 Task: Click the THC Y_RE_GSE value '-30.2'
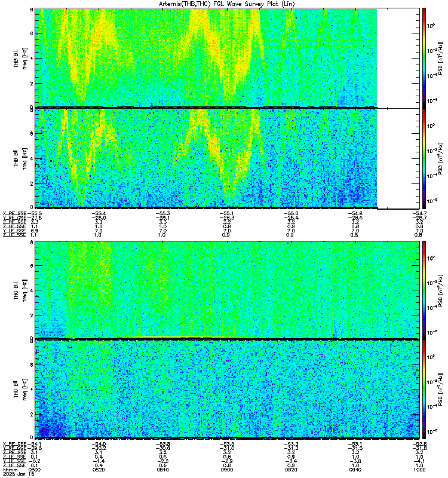tap(99, 448)
